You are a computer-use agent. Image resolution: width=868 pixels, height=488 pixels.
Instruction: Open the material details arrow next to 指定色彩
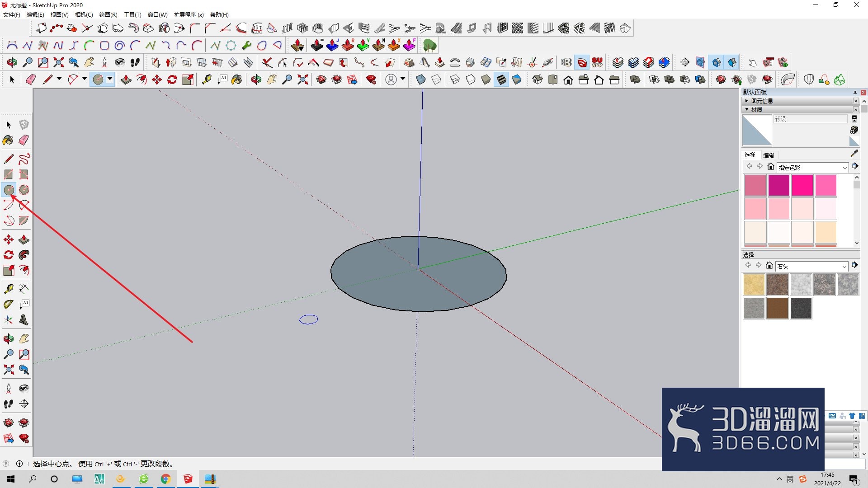pyautogui.click(x=855, y=166)
